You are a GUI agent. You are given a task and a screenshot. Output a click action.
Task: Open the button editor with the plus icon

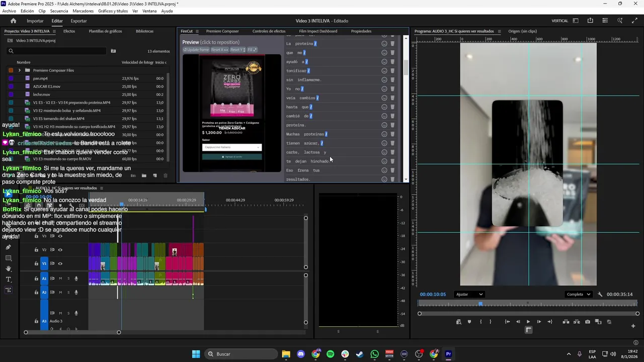coord(633,326)
